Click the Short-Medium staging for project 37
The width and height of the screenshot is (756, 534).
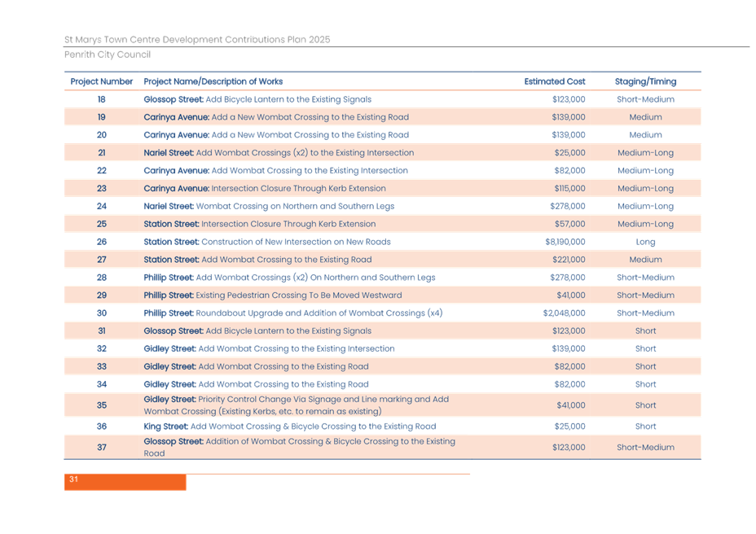pyautogui.click(x=645, y=447)
